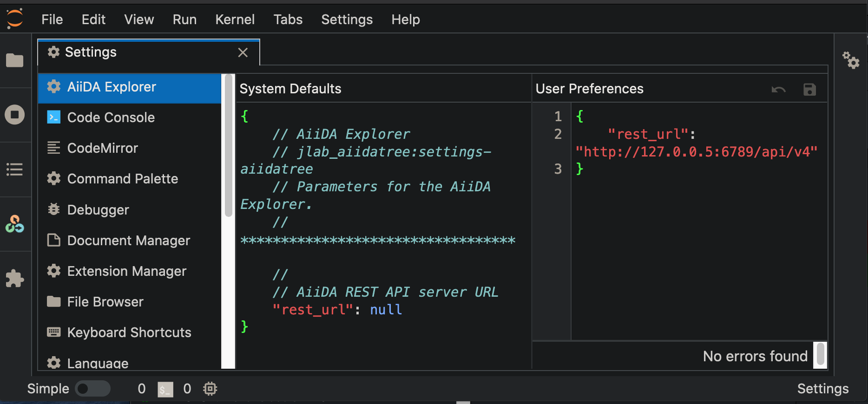
Task: Close the Settings tab
Action: 243,52
